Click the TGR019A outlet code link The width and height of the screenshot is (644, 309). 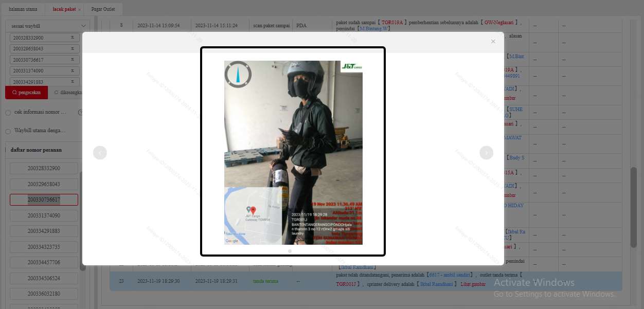392,23
